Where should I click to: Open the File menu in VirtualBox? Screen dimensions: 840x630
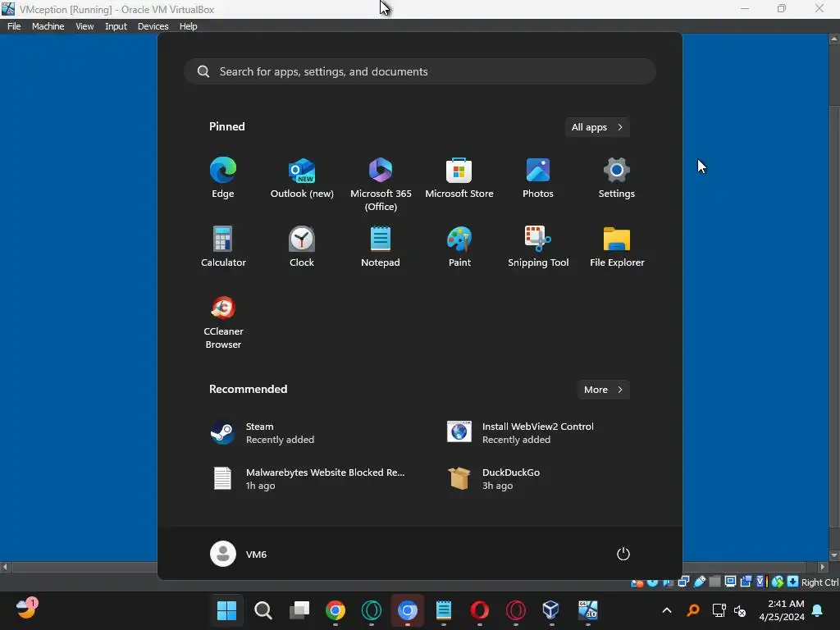[14, 26]
